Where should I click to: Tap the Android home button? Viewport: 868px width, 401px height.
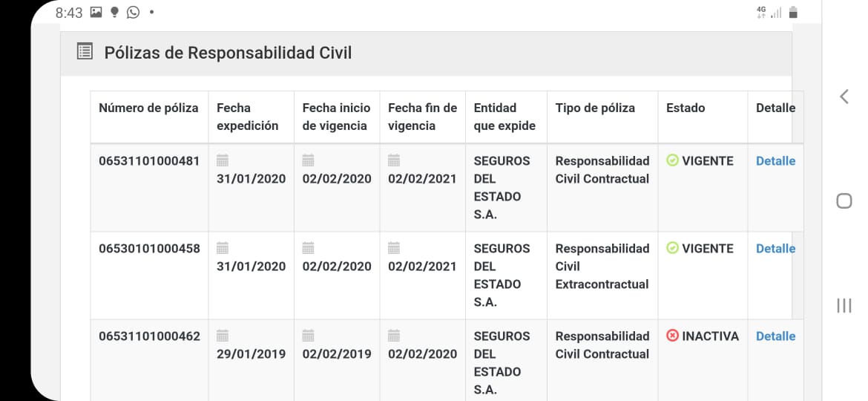844,201
